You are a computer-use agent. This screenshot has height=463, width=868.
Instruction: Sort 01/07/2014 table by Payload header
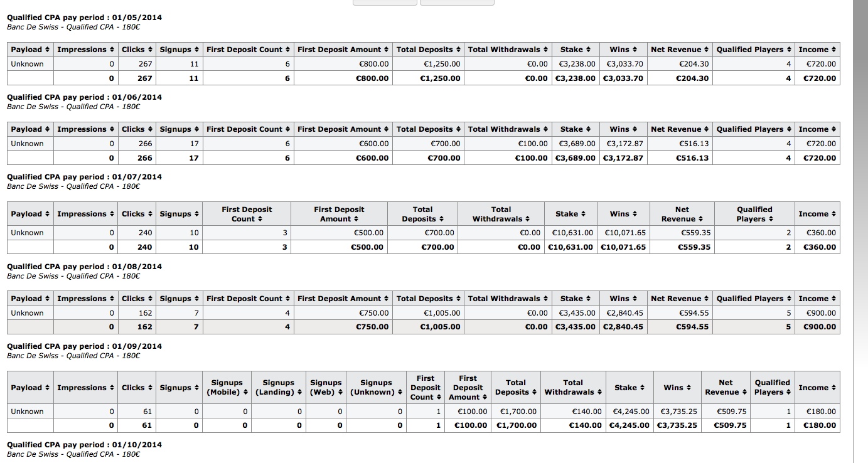click(x=30, y=214)
